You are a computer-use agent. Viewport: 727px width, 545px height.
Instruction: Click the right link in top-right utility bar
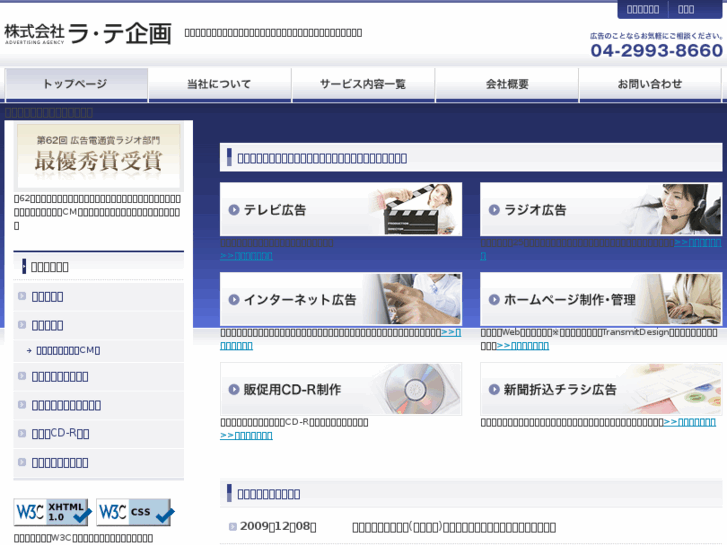pyautogui.click(x=686, y=9)
